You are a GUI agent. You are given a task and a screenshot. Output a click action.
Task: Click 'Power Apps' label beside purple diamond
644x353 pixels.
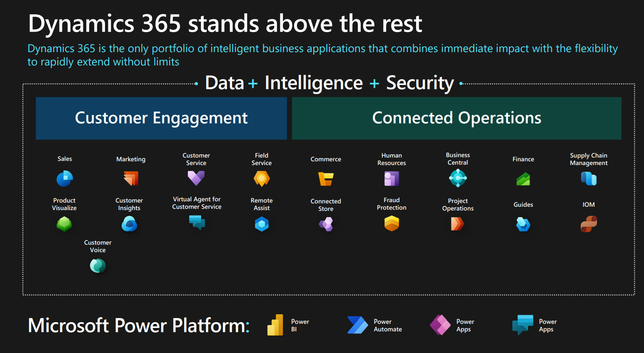click(465, 325)
